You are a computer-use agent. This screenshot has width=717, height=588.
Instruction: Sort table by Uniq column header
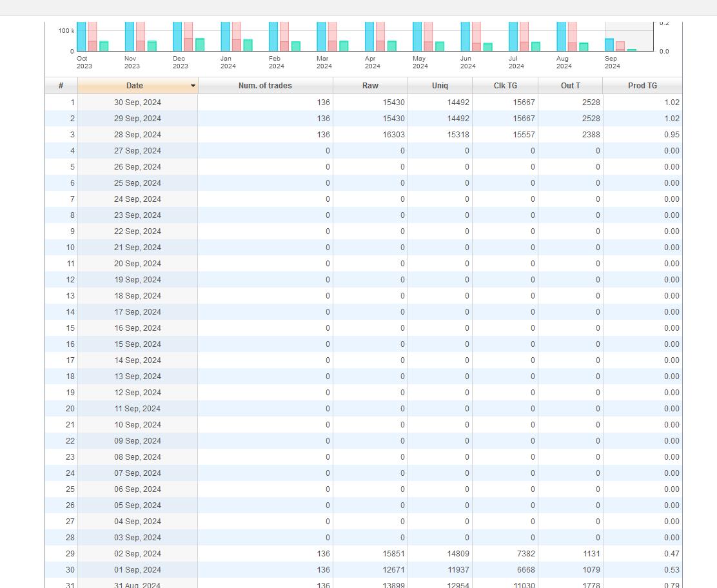coord(440,86)
